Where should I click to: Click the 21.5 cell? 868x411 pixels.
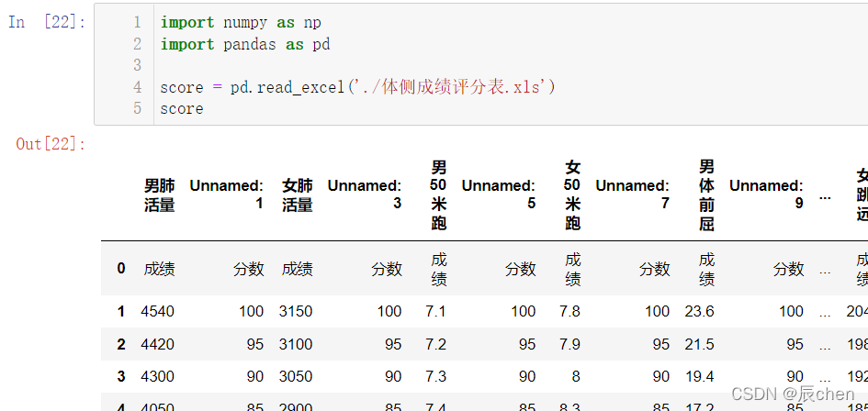click(x=699, y=344)
